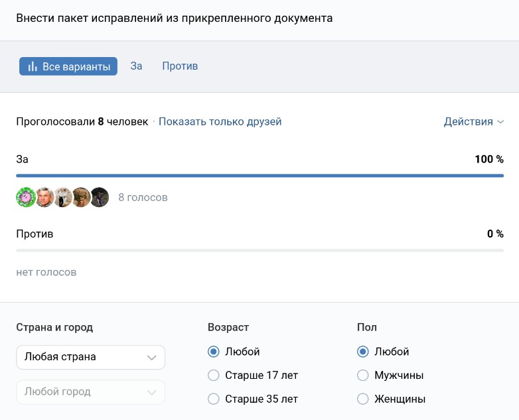Open the Любой город city dropdown
519x420 pixels.
point(90,392)
